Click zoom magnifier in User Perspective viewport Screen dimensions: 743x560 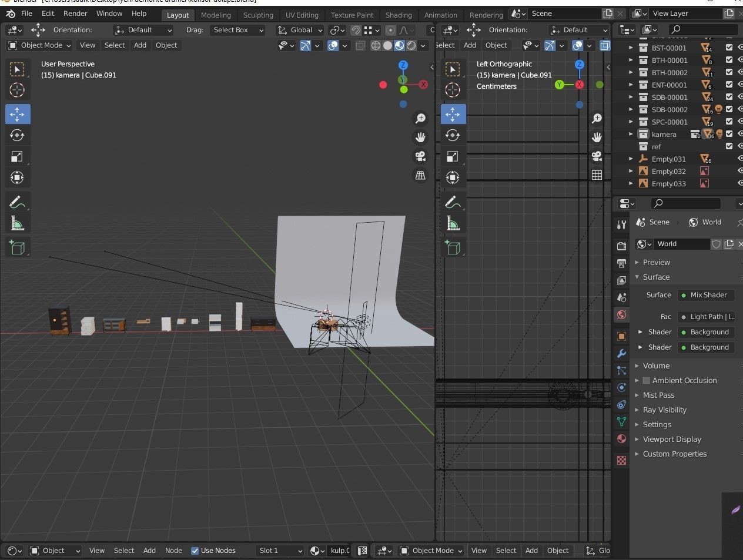(x=420, y=119)
